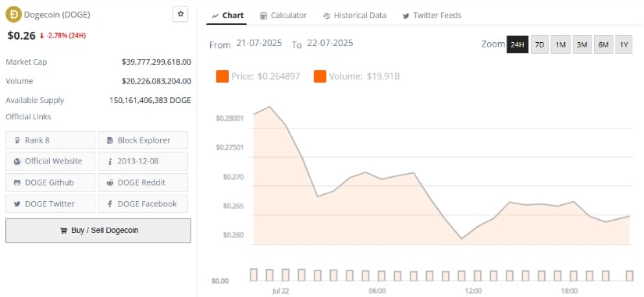The width and height of the screenshot is (644, 297).
Task: Click the Buy / Sell Dogecoin button
Action: coord(98,231)
